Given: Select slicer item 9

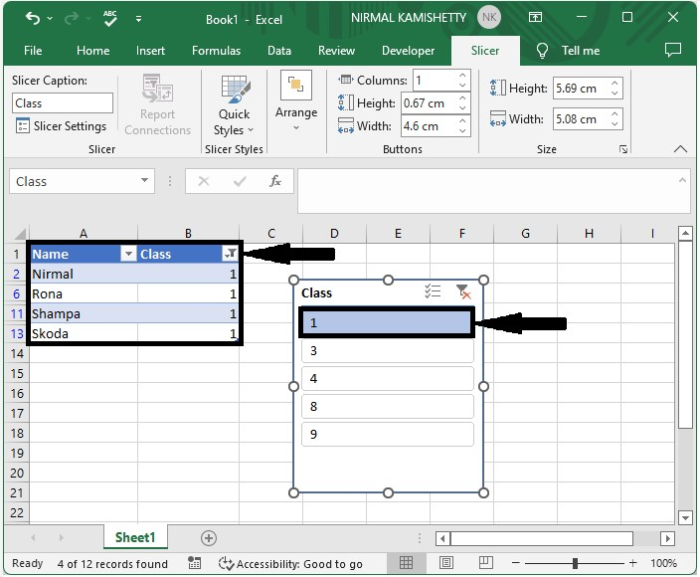Looking at the screenshot, I should 387,435.
